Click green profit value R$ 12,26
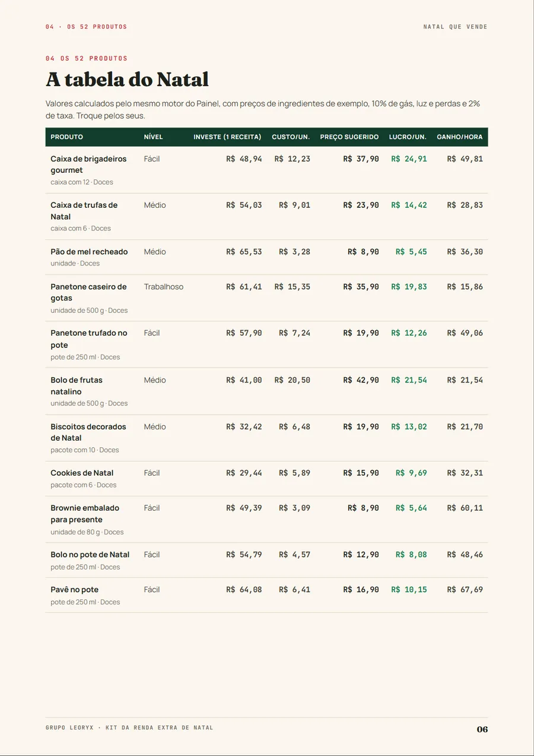Screen dimensions: 534x756 [409, 333]
